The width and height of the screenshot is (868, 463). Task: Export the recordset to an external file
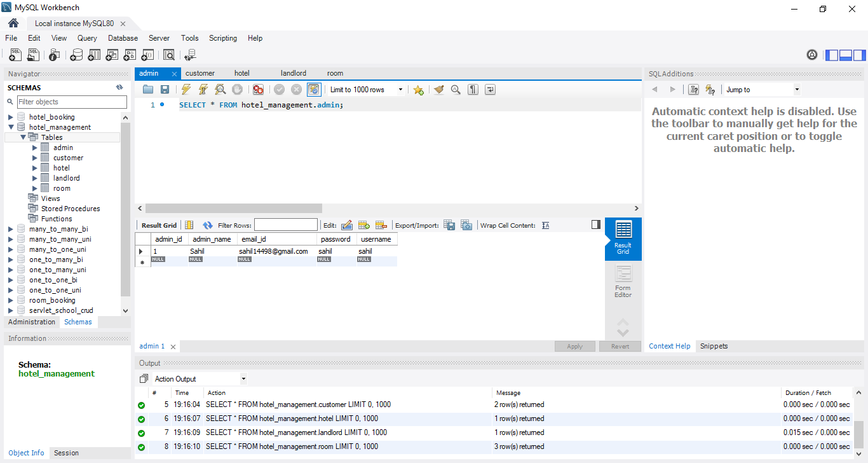coord(449,225)
